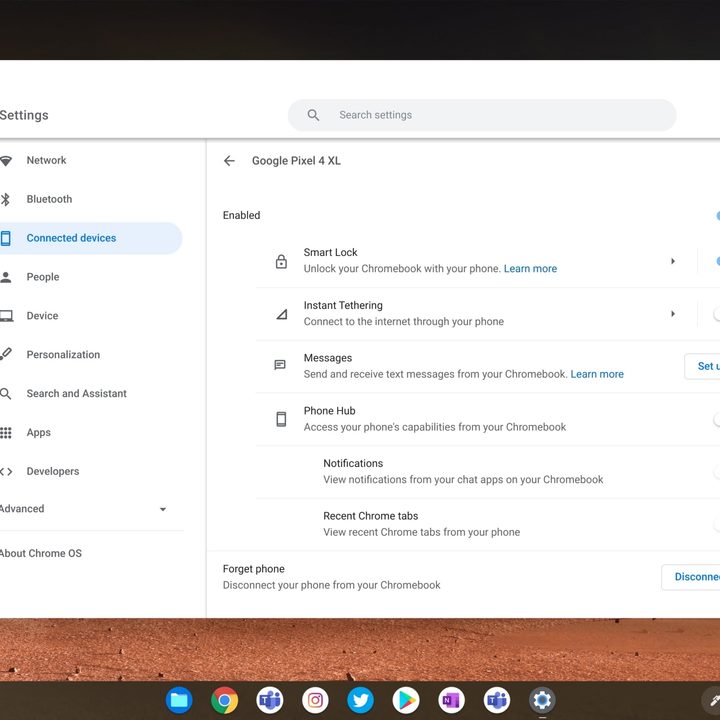Click the Messages chat bubble icon
This screenshot has width=720, height=720.
click(x=280, y=365)
